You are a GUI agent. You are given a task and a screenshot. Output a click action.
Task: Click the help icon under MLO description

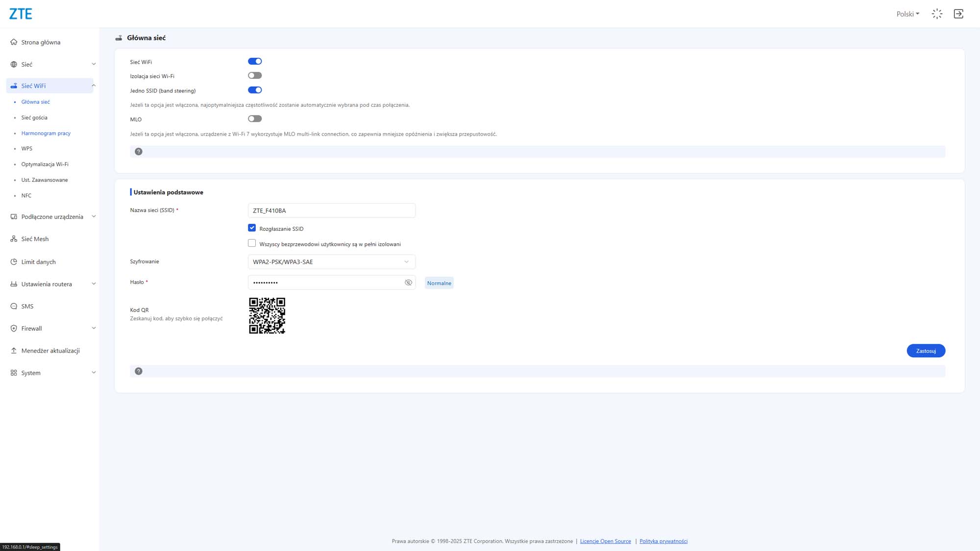tap(139, 151)
